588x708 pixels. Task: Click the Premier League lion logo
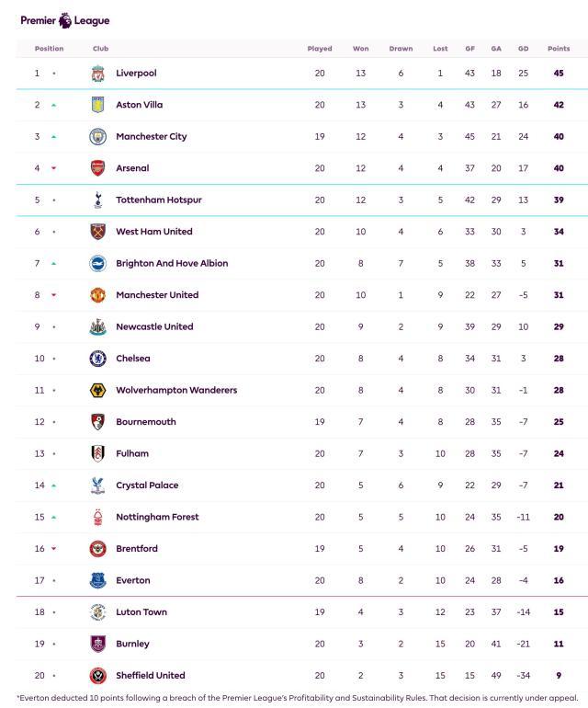click(65, 19)
